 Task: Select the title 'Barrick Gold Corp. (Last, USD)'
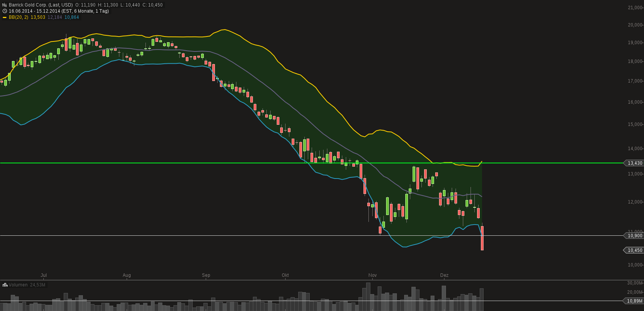(41, 5)
